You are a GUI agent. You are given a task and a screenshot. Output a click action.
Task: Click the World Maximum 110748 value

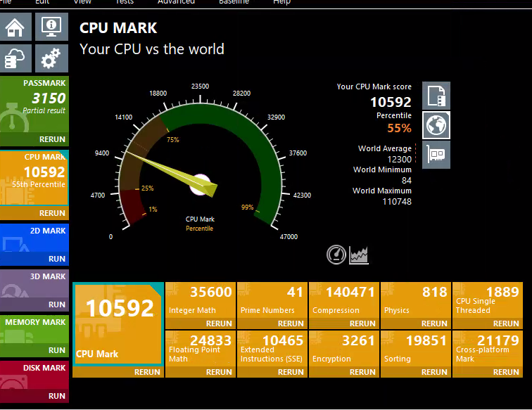(x=397, y=202)
